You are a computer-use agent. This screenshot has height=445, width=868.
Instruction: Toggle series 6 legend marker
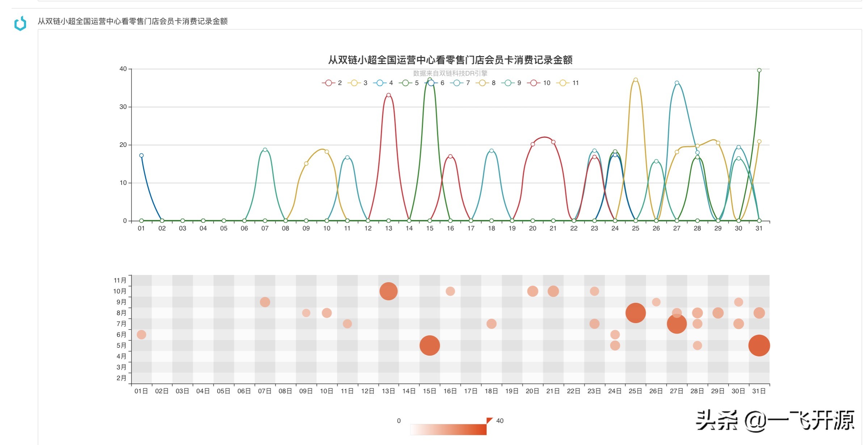[431, 83]
